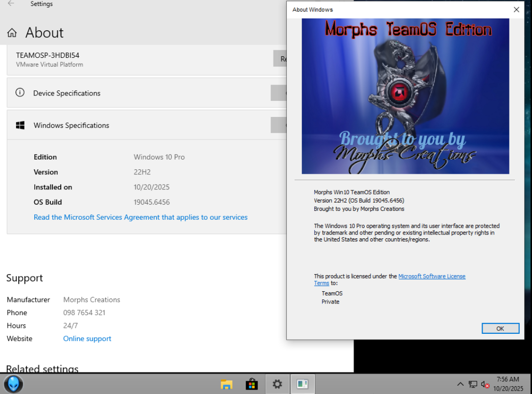Open the Online support website link
This screenshot has width=532, height=394.
click(87, 339)
